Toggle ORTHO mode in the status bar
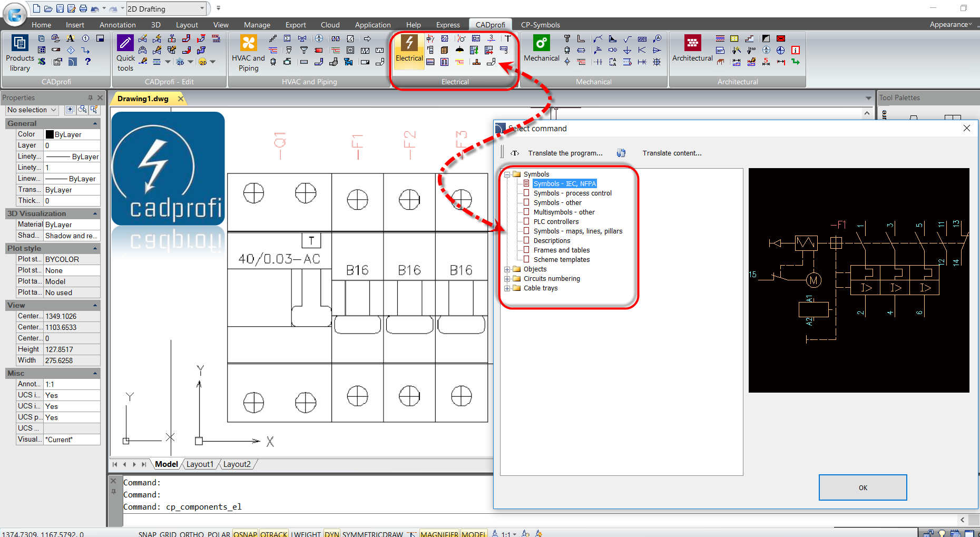This screenshot has height=537, width=980. [x=191, y=534]
